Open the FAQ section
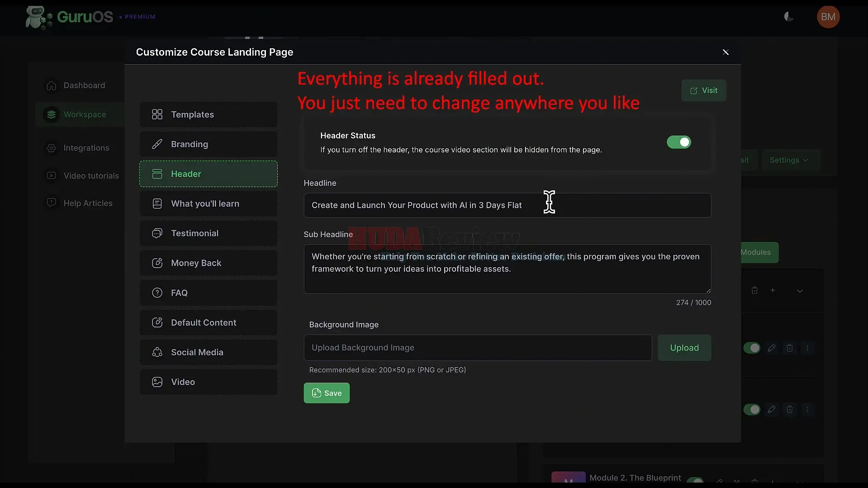 209,293
